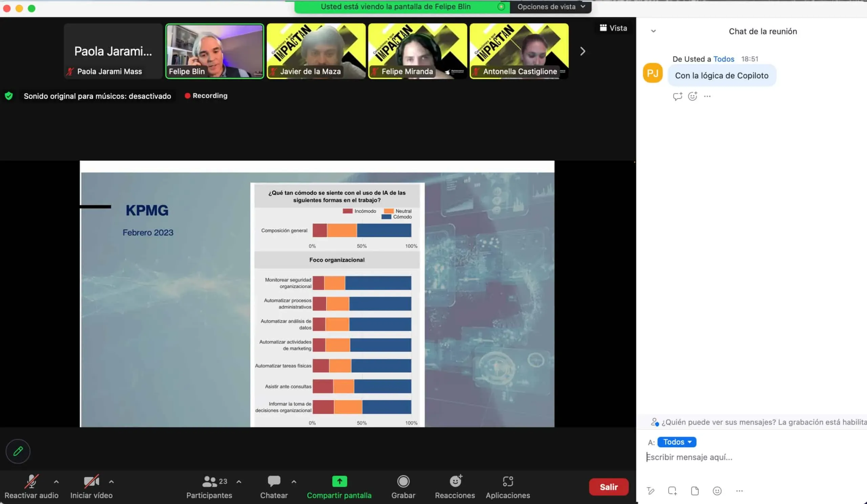Click the green screen-sharing notice banner
This screenshot has height=504, width=867.
click(x=402, y=7)
